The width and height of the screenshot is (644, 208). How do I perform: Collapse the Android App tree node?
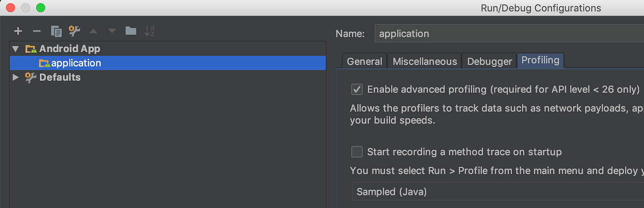[x=16, y=49]
